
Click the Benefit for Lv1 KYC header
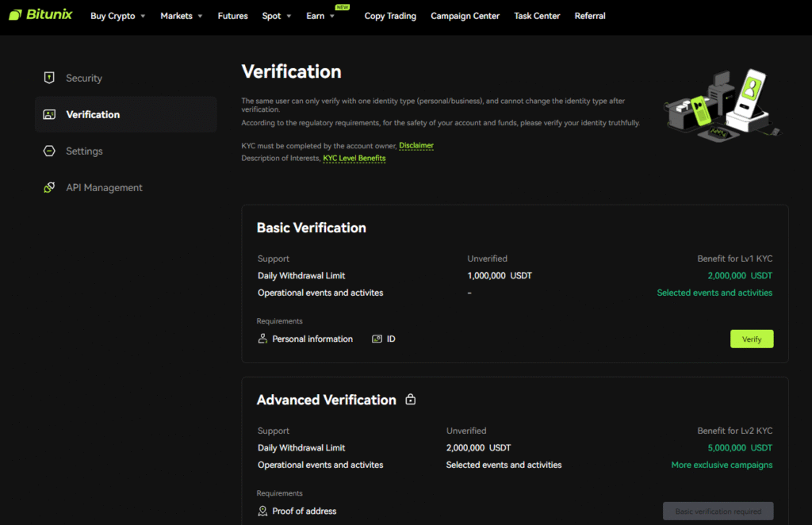coord(734,259)
